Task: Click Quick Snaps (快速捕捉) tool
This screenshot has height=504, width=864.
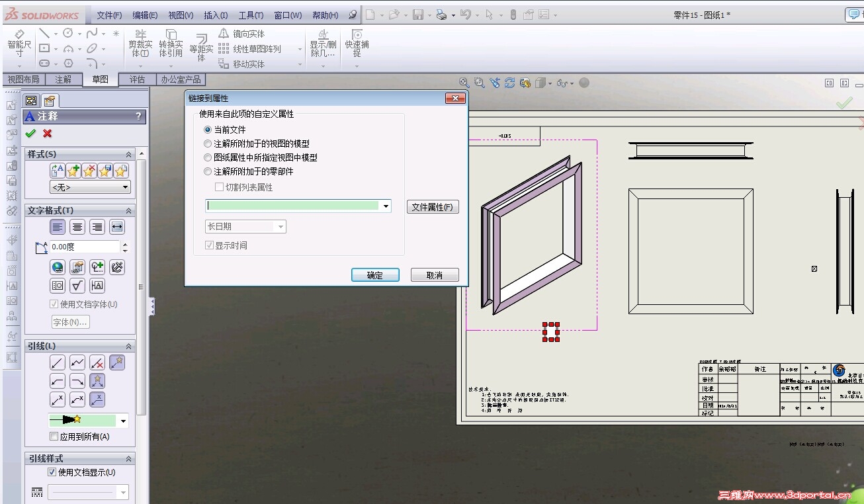Action: tap(357, 44)
